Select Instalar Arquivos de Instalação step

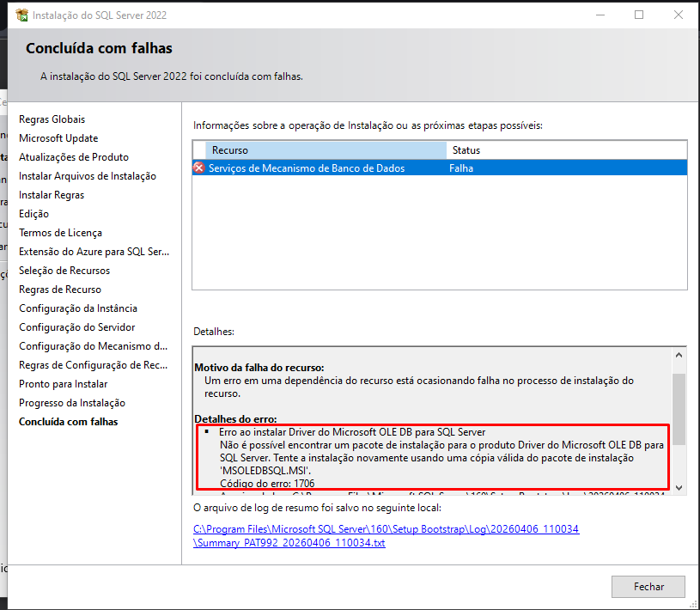pos(88,176)
